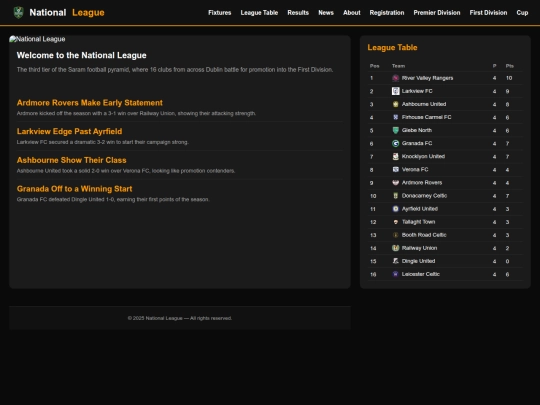540x405 pixels.
Task: Open the Cup page
Action: (x=522, y=13)
